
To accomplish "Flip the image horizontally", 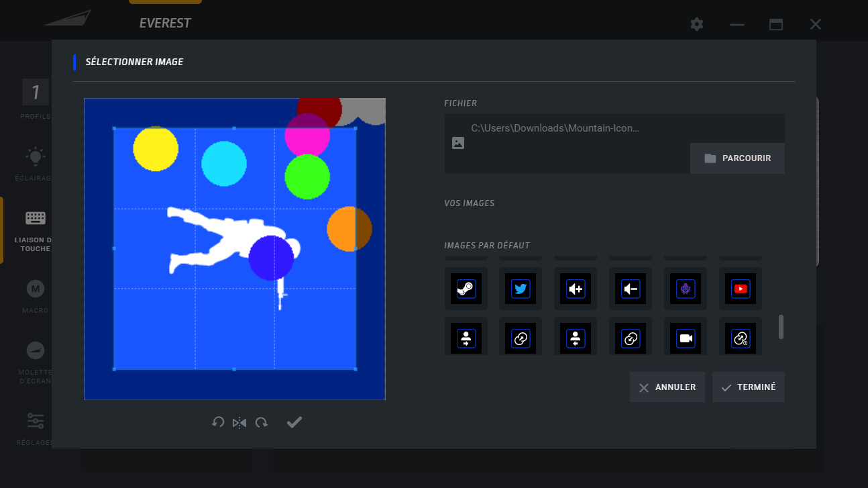I will (239, 422).
